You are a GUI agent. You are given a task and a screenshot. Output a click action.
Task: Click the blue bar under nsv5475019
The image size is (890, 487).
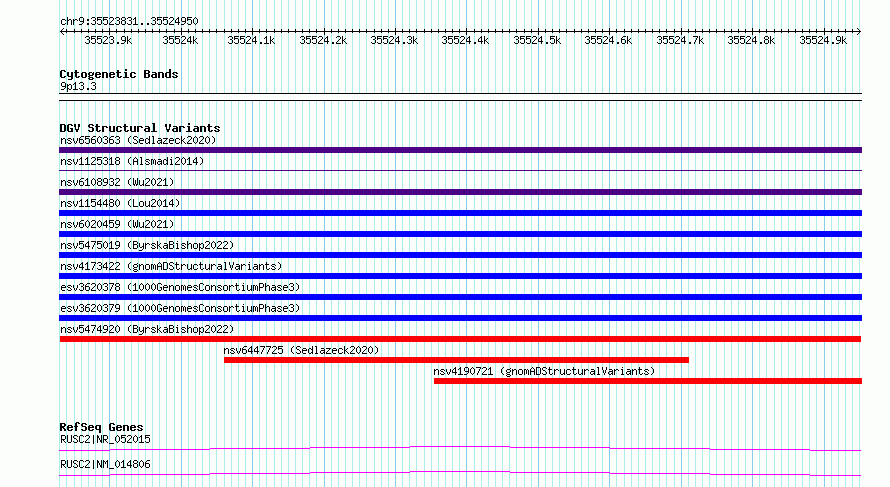[x=460, y=255]
